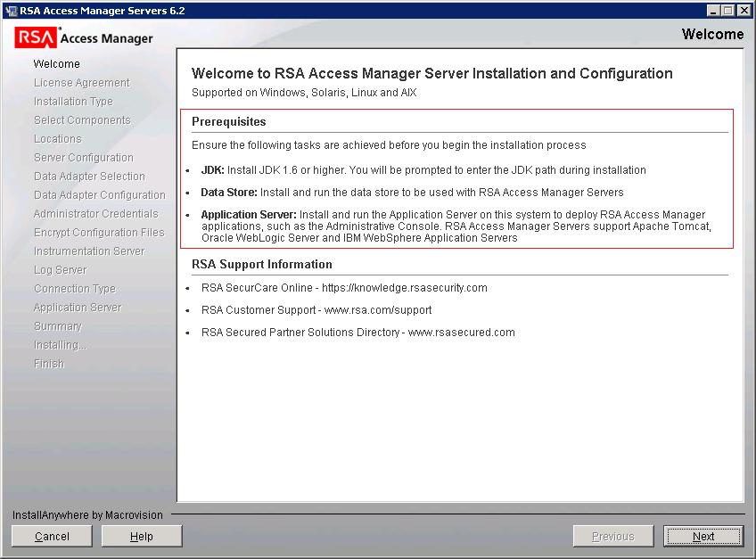The image size is (756, 559).
Task: Select Installation Type step
Action: tap(71, 101)
